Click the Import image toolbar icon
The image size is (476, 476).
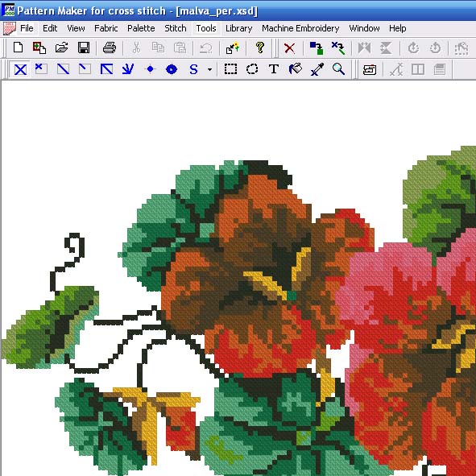(x=39, y=48)
